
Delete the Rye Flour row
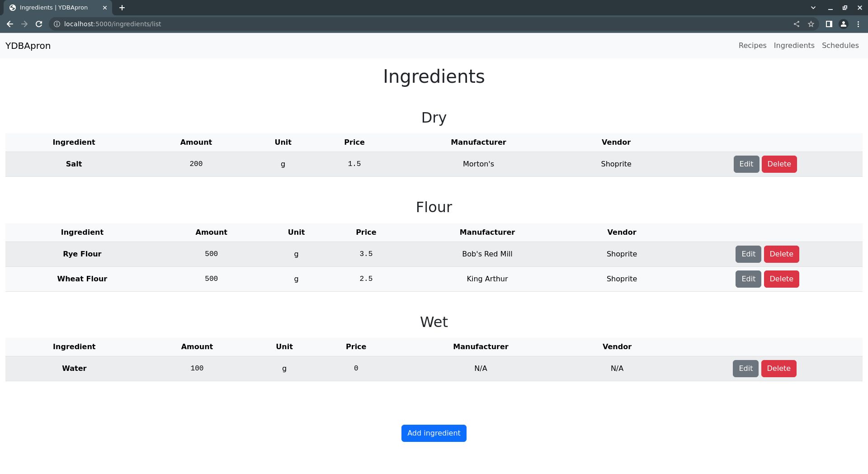tap(781, 254)
